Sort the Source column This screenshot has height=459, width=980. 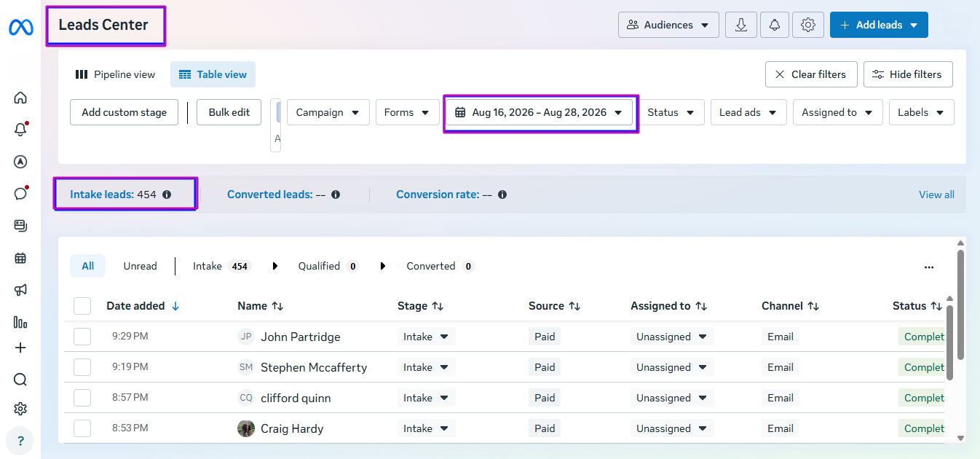(x=574, y=306)
